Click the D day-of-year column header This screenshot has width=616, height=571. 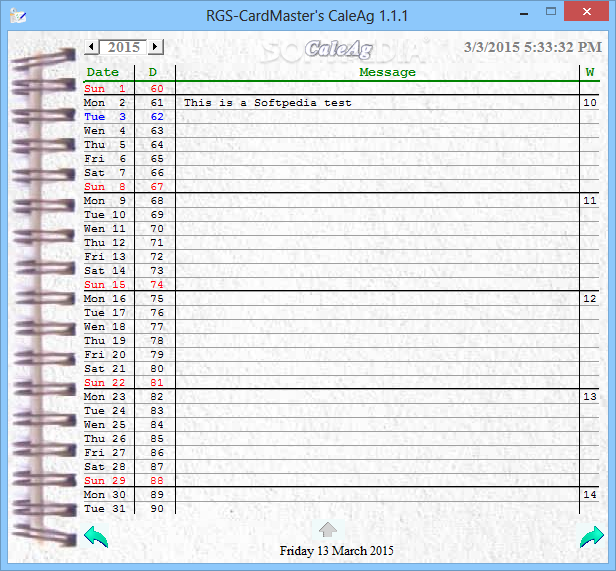(153, 72)
